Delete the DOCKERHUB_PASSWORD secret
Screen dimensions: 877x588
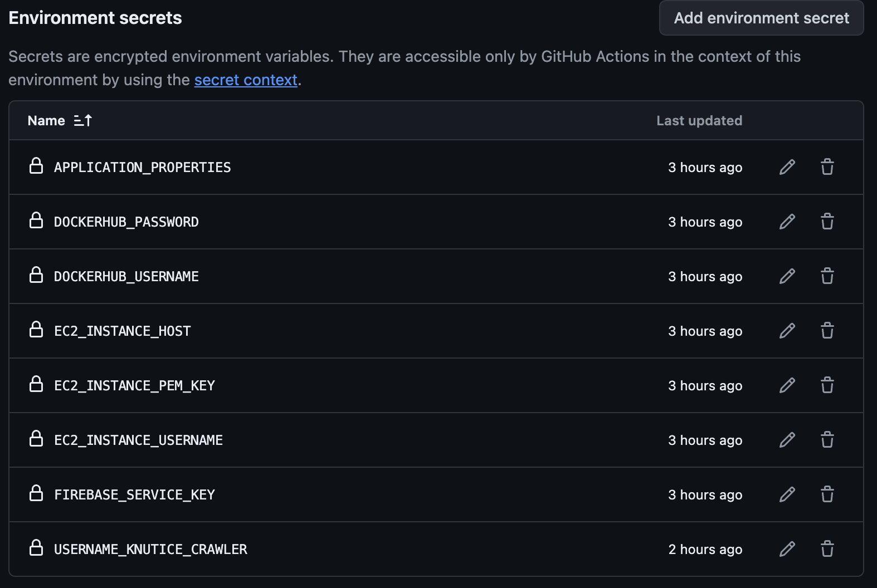(x=827, y=222)
